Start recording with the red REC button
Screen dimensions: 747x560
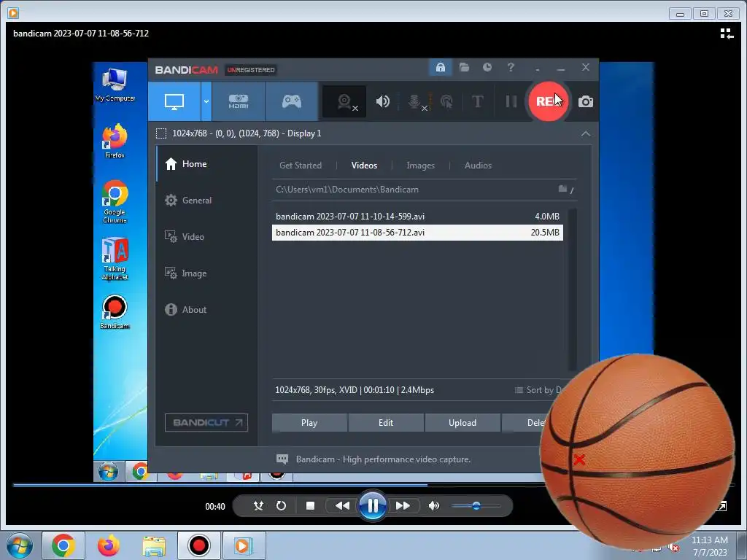548,101
